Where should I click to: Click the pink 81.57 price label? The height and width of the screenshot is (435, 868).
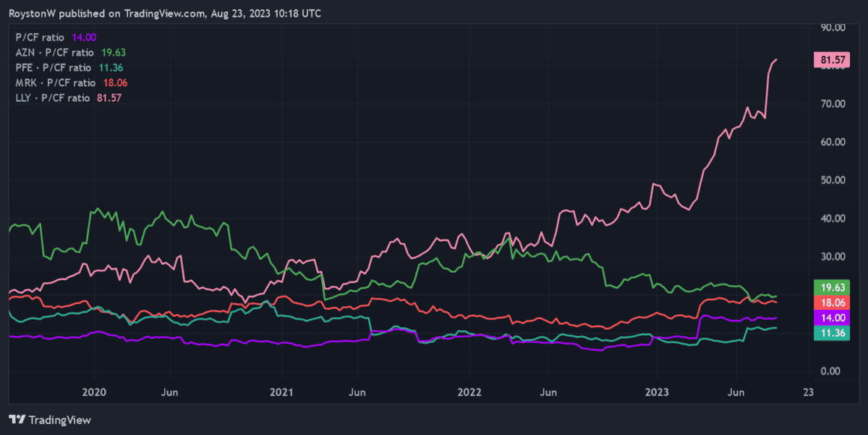830,62
